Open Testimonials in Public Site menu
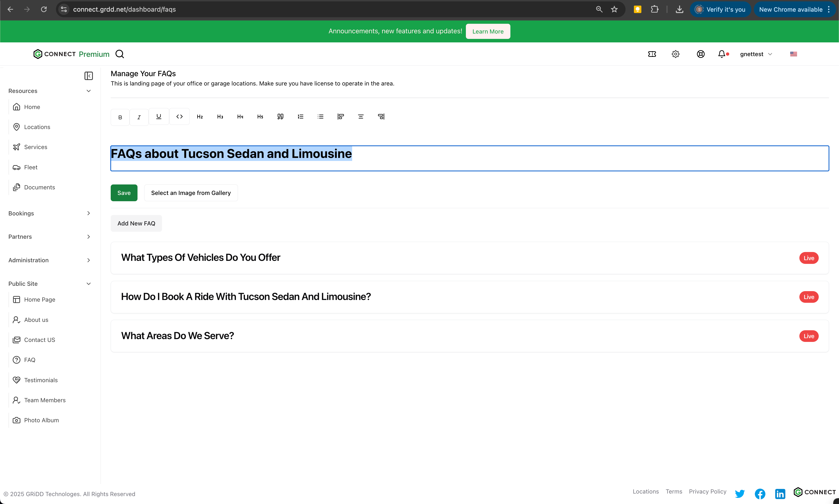839x504 pixels. coord(41,380)
